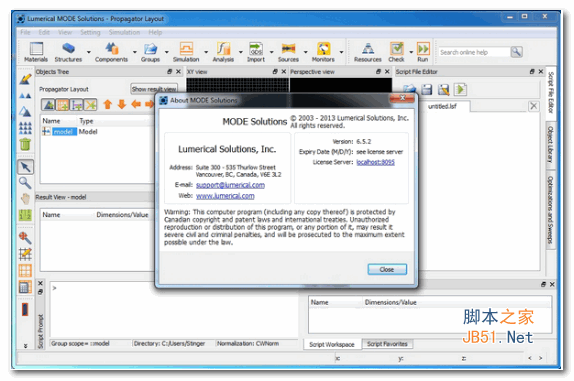Select the model row in Objects Tree
The width and height of the screenshot is (574, 381).
pos(97,131)
